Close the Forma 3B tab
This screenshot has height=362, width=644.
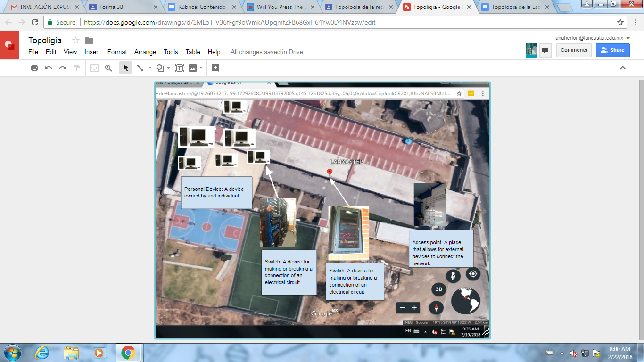tap(155, 7)
